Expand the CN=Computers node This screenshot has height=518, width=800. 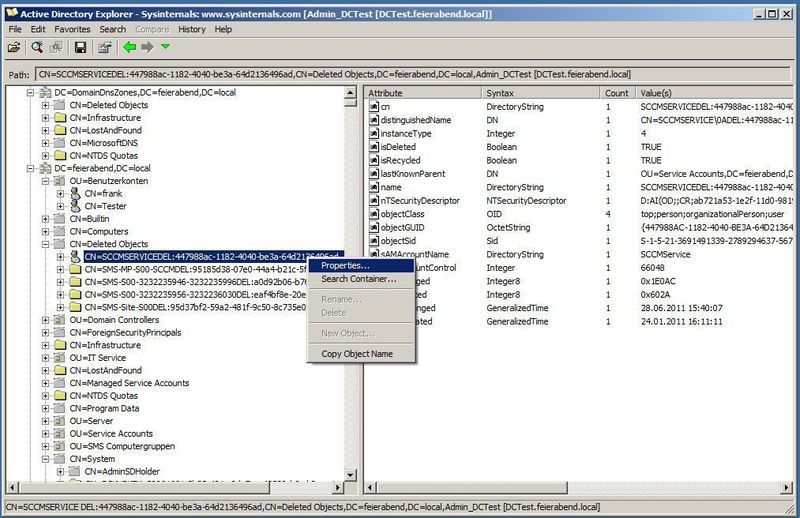[x=45, y=232]
